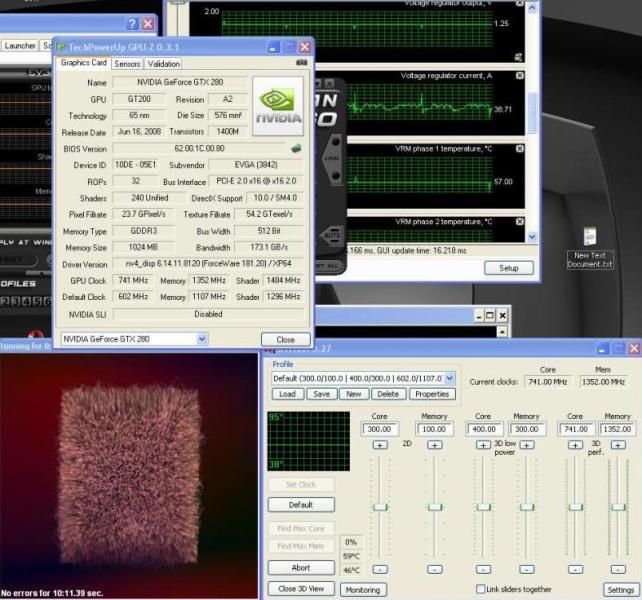Close the VRM phase 1 temperature graph
The height and width of the screenshot is (600, 642).
pyautogui.click(x=519, y=149)
